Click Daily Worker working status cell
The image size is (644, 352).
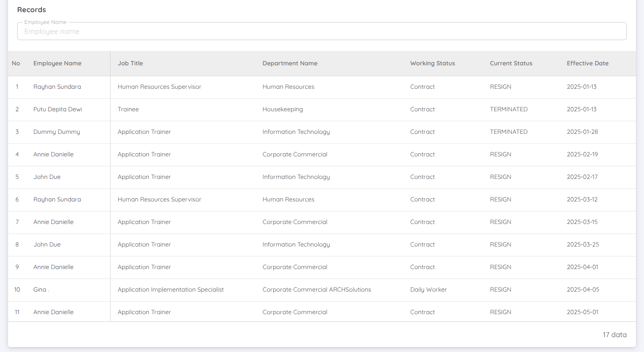tap(428, 290)
